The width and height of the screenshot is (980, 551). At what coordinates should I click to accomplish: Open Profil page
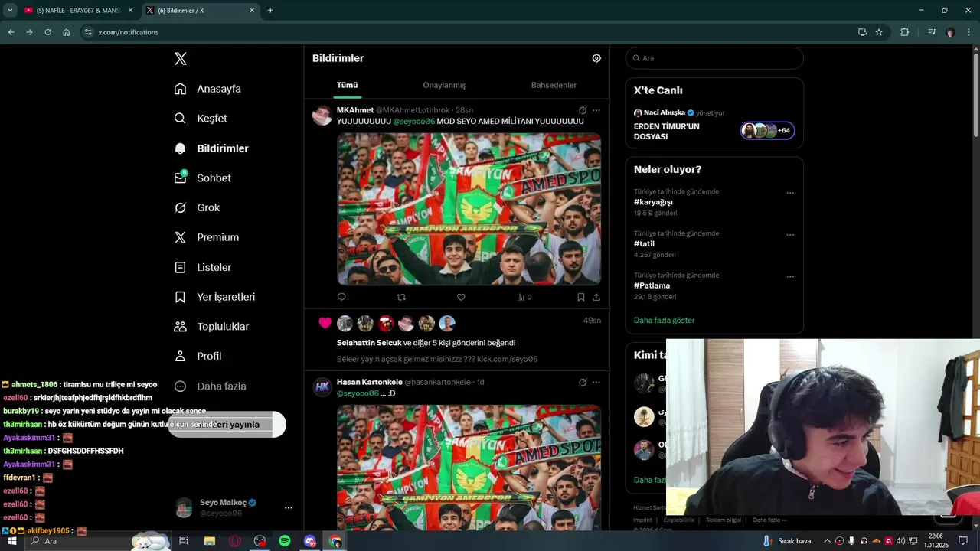tap(198, 356)
